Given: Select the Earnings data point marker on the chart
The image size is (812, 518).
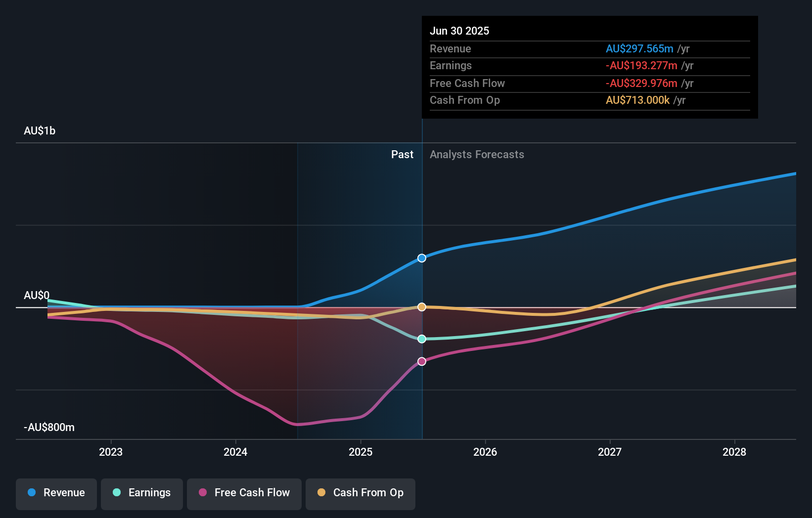Looking at the screenshot, I should point(421,339).
